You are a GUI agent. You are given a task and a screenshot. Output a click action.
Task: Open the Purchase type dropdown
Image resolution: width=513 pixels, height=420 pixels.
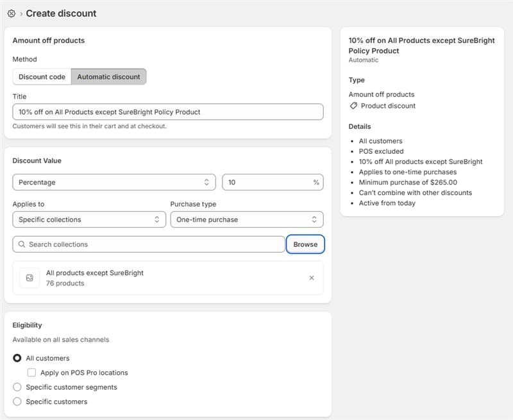click(247, 219)
